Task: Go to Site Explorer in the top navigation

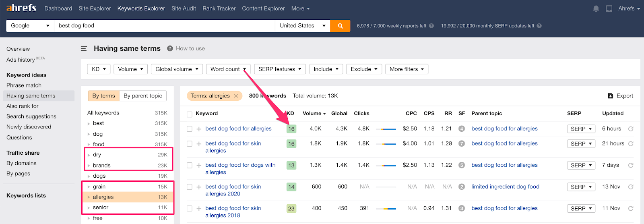Action: click(x=95, y=8)
